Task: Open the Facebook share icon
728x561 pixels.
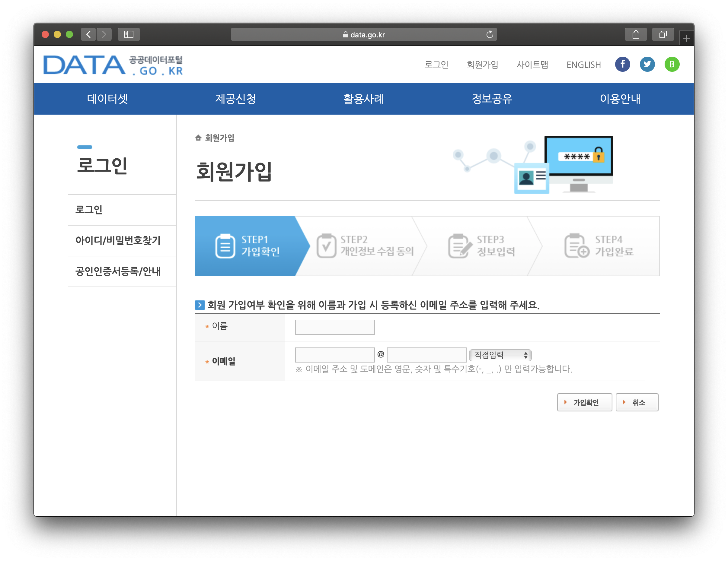Action: (x=622, y=64)
